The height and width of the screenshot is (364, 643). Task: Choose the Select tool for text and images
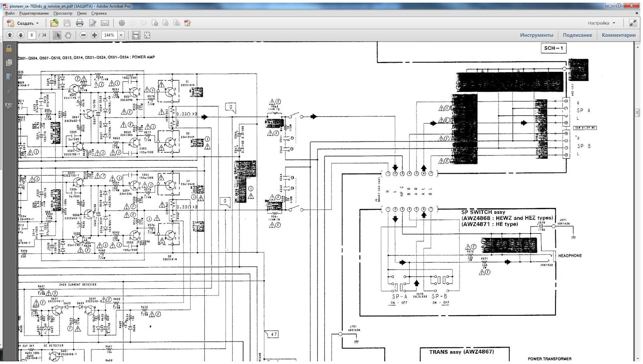(57, 35)
